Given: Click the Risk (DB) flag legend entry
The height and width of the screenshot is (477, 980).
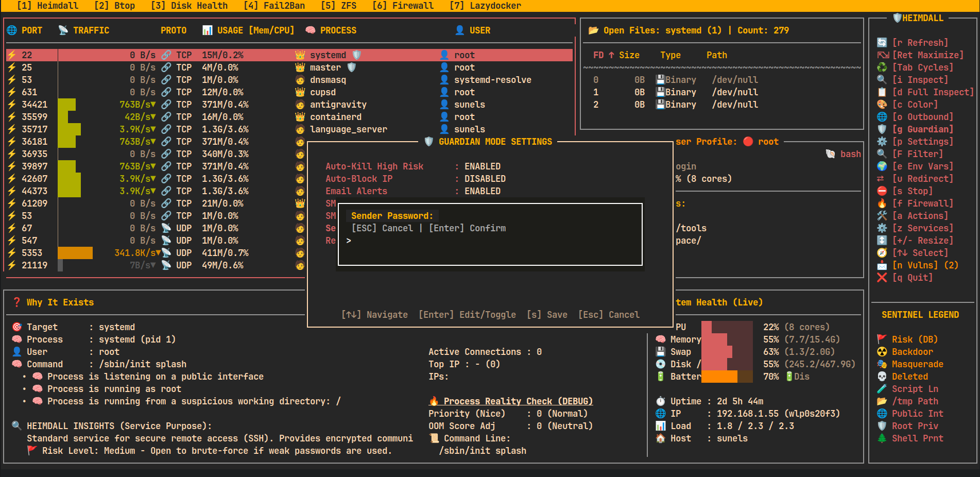Looking at the screenshot, I should click(907, 339).
